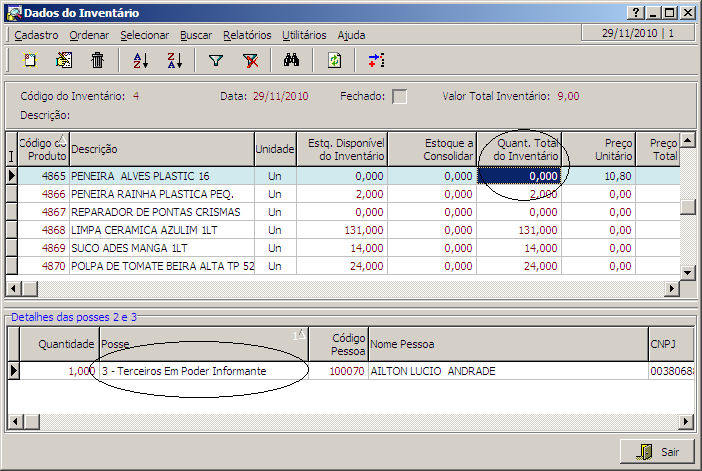Viewport: 702px width, 471px height.
Task: Click the product grid vertical scroll thumb
Action: coord(687,207)
